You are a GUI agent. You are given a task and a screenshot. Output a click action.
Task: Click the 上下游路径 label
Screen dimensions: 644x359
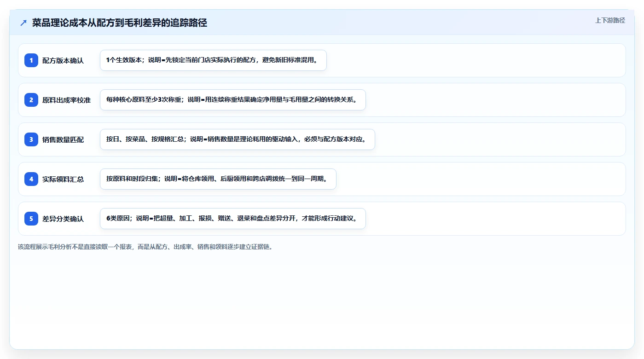click(610, 20)
